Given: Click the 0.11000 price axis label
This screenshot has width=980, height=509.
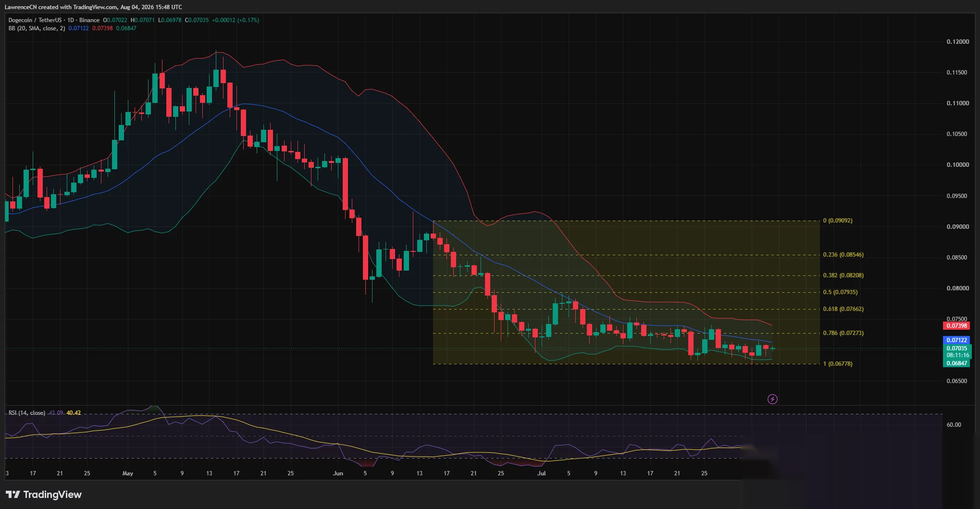Looking at the screenshot, I should [x=958, y=103].
